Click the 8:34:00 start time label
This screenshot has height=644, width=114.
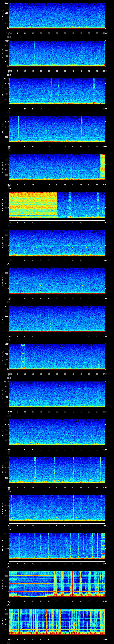pos(9,298)
